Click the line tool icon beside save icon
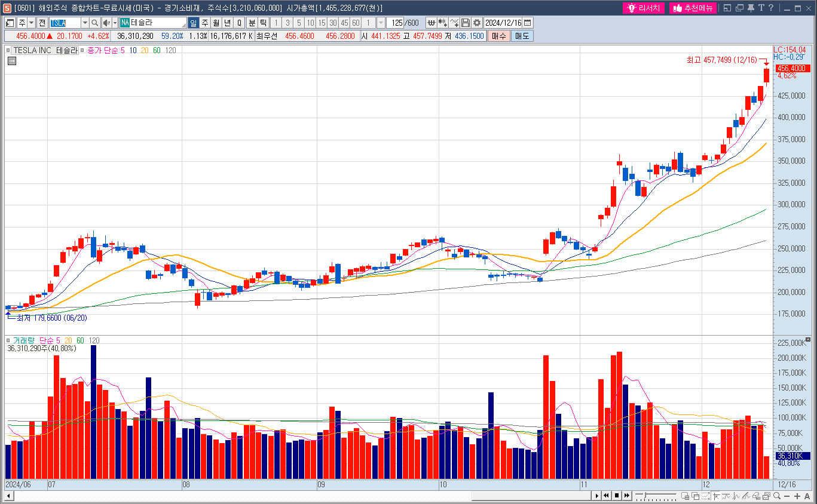Screen dimensions: 817x504 (454, 23)
